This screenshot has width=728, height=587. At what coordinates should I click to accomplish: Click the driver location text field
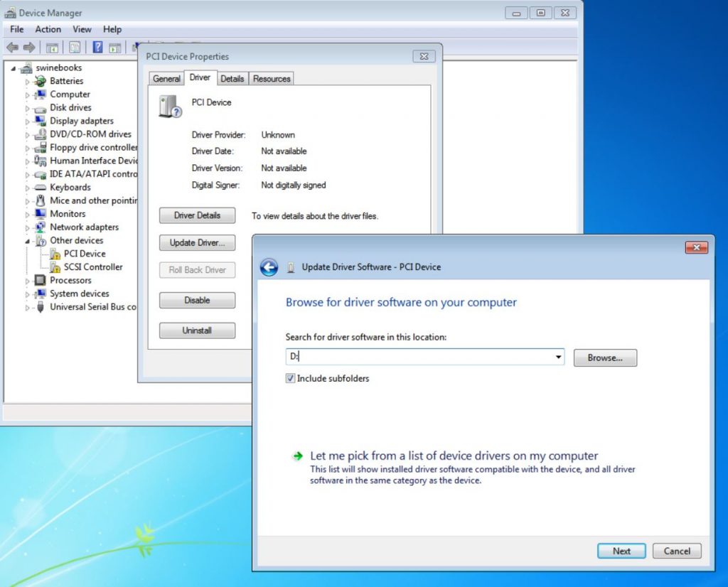[x=418, y=357]
